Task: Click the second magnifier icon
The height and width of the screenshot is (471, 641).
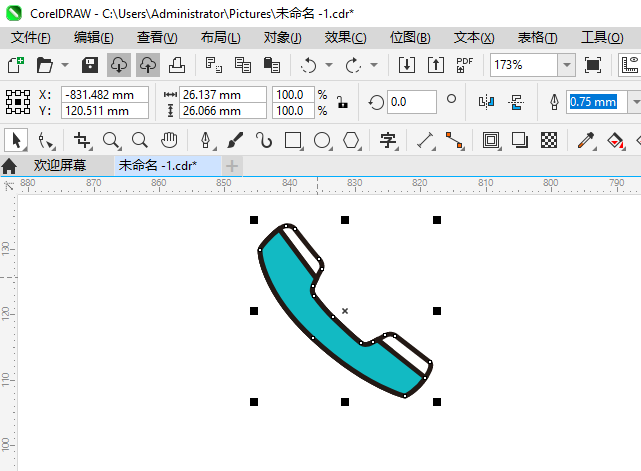Action: [x=140, y=141]
